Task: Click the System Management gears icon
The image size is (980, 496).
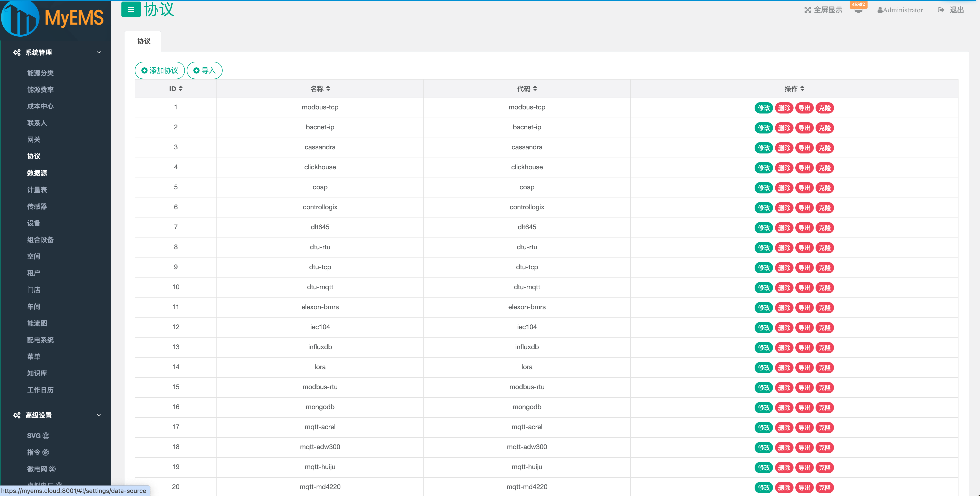Action: coord(17,53)
